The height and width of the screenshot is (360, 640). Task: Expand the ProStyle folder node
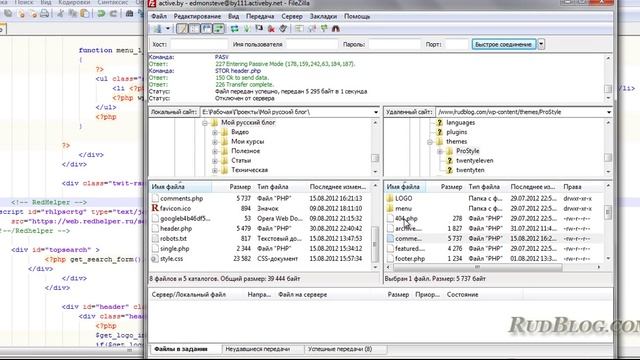440,151
